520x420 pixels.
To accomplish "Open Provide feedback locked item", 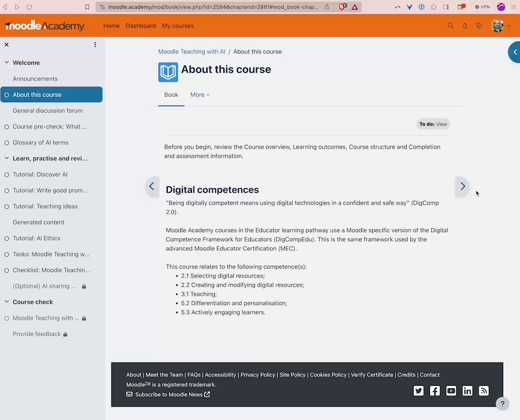I will (x=37, y=334).
